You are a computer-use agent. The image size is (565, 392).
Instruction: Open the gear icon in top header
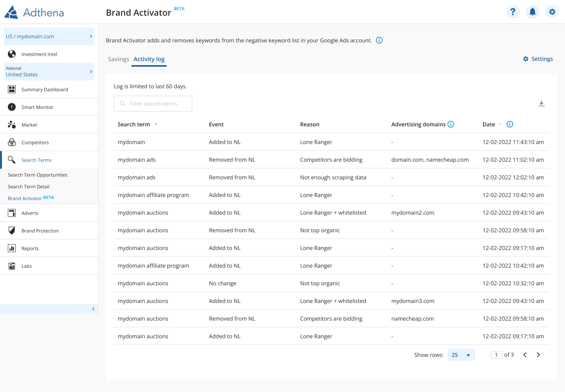coord(552,12)
